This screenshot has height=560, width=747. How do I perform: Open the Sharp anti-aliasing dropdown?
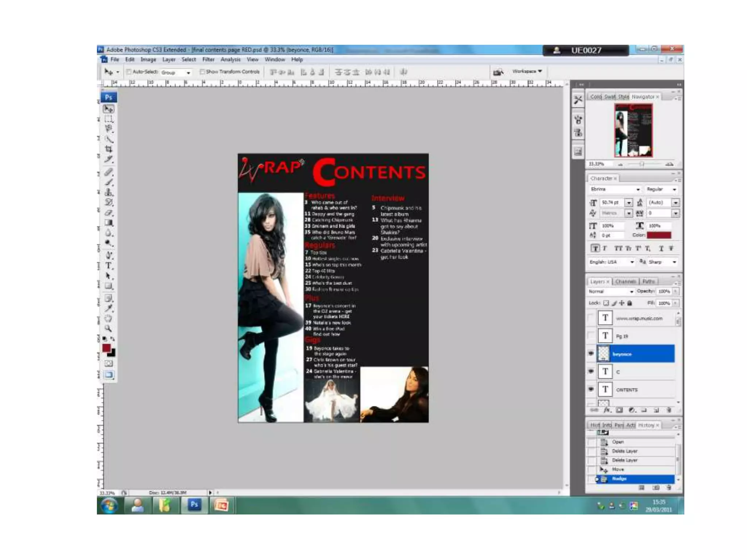point(662,262)
